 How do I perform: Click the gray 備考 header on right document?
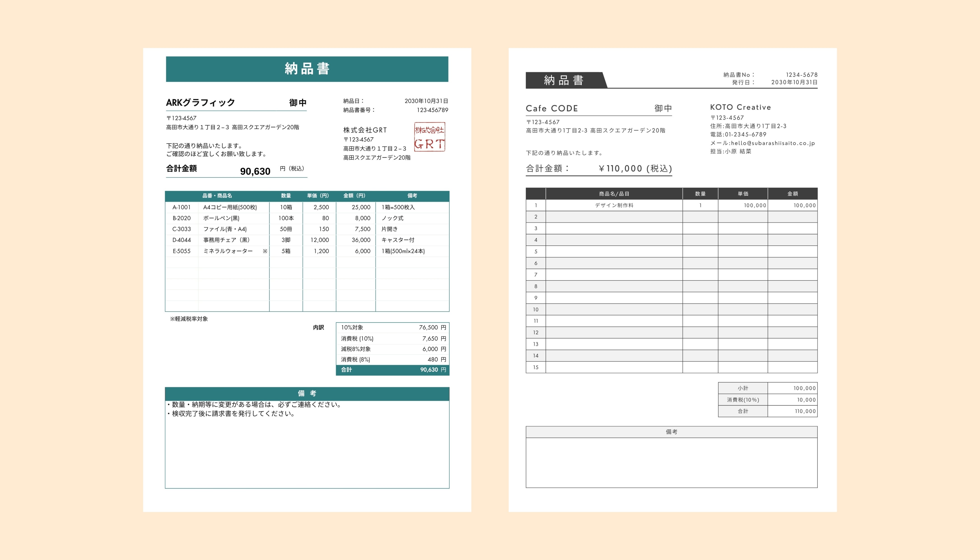pyautogui.click(x=672, y=432)
